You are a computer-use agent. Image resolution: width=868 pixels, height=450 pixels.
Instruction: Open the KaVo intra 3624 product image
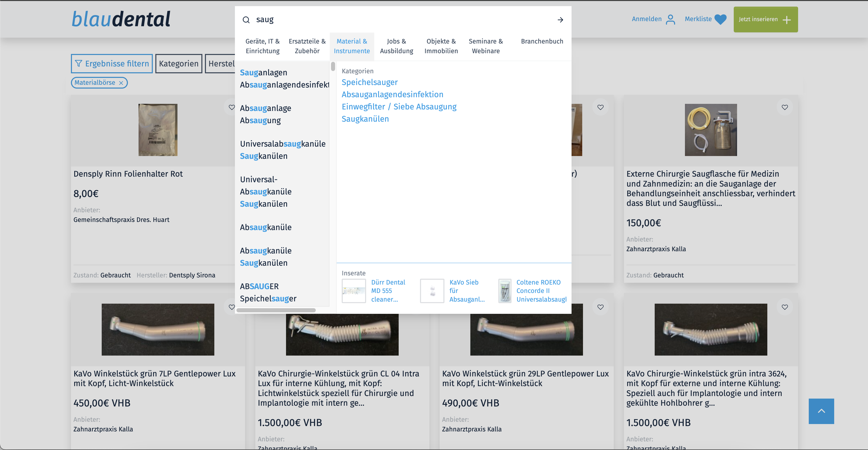pos(711,330)
